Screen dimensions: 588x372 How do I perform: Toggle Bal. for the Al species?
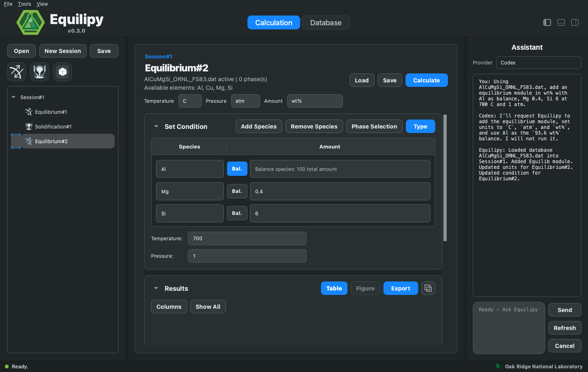coord(237,169)
